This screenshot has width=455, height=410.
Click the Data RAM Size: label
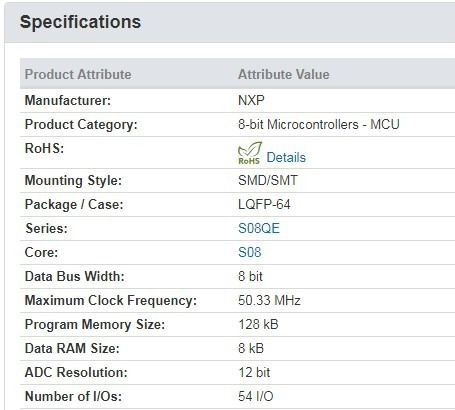click(72, 348)
